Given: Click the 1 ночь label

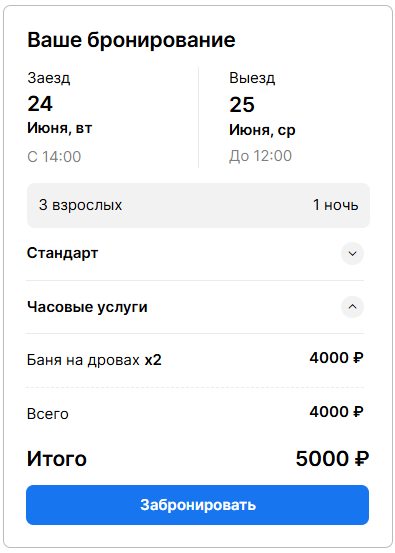Looking at the screenshot, I should click(335, 205).
